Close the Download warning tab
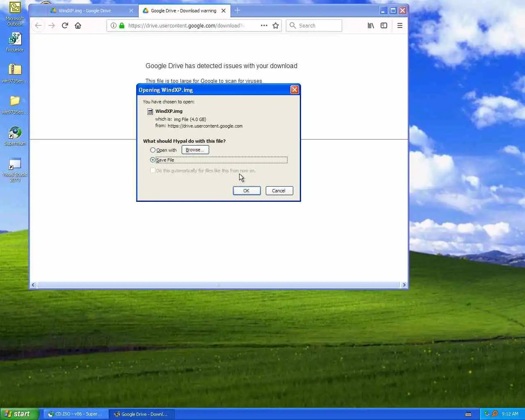 (x=224, y=11)
